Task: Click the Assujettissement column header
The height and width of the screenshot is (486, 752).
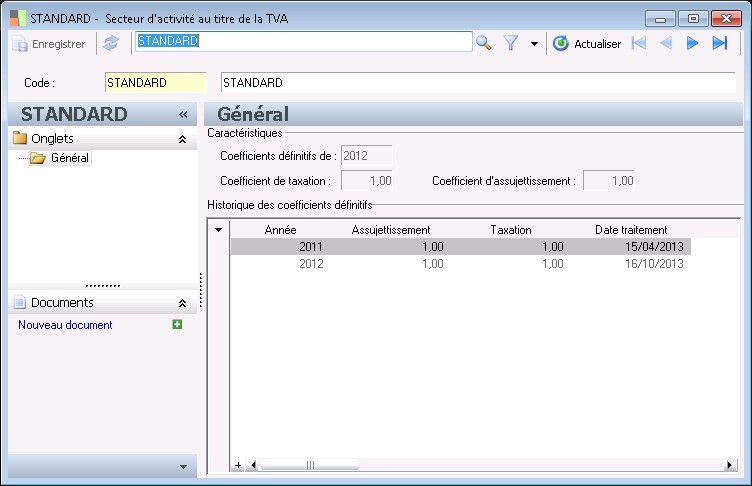Action: pos(391,230)
